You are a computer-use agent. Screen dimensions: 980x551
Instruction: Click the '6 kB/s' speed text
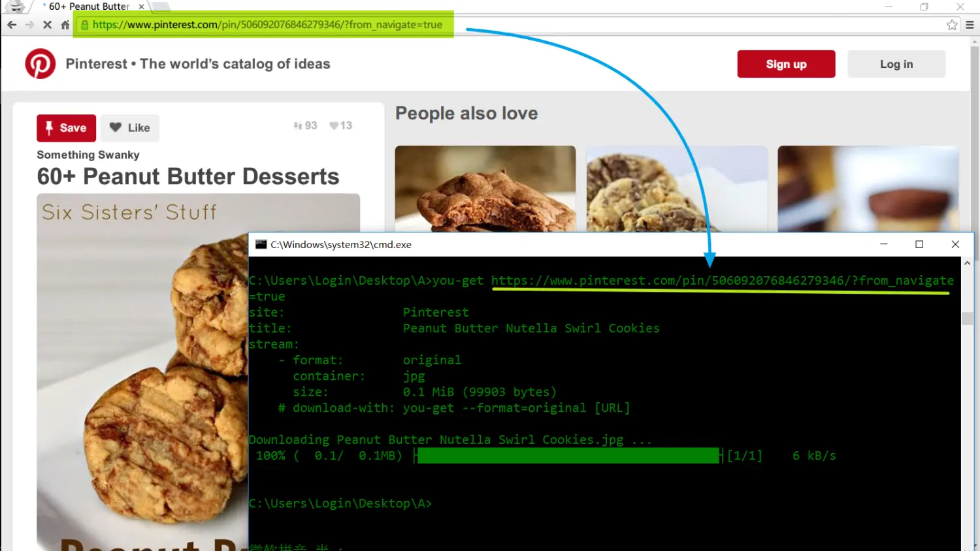814,456
